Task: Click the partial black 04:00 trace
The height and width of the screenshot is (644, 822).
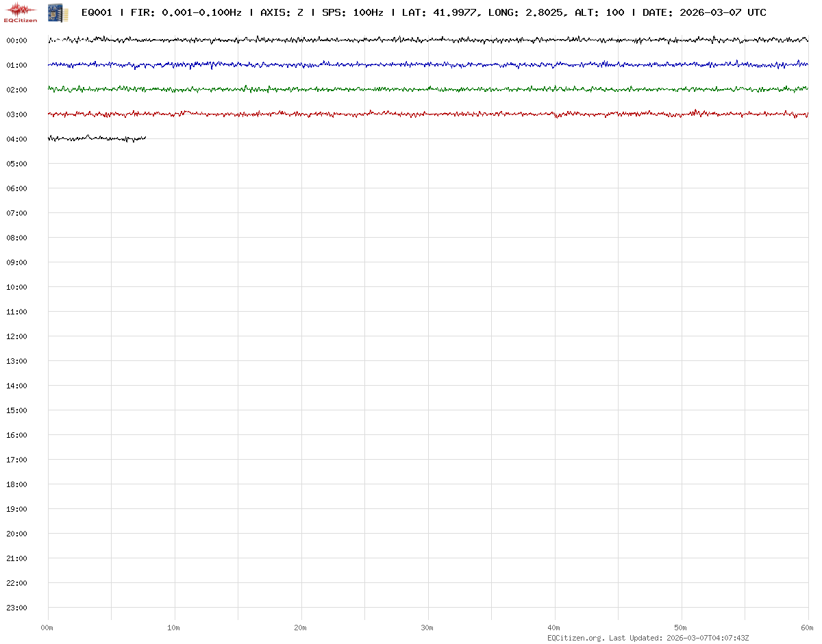Action: coord(96,138)
